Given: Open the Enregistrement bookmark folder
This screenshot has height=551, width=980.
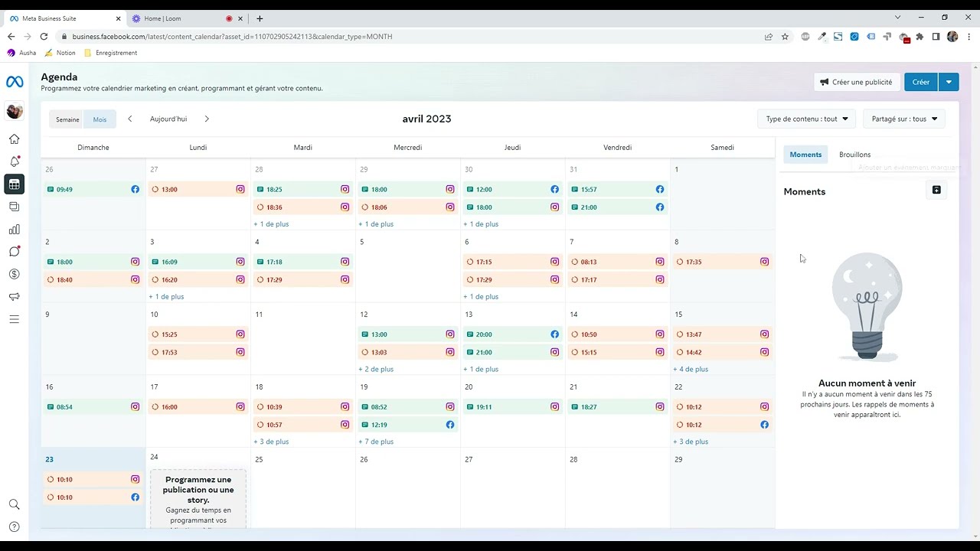Looking at the screenshot, I should [110, 53].
